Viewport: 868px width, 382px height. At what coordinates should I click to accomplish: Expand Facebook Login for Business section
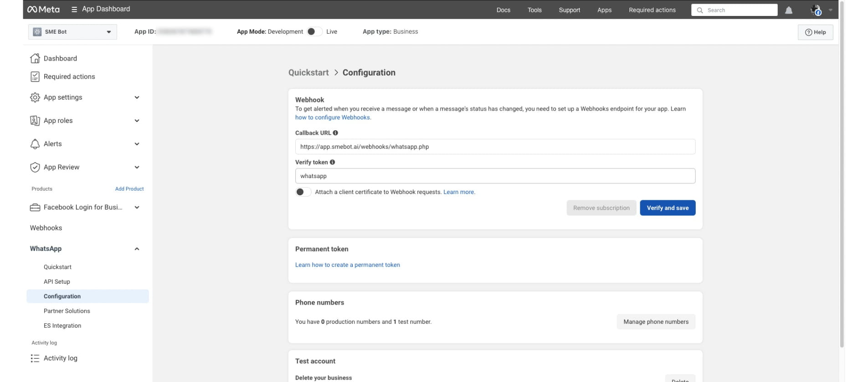[137, 207]
